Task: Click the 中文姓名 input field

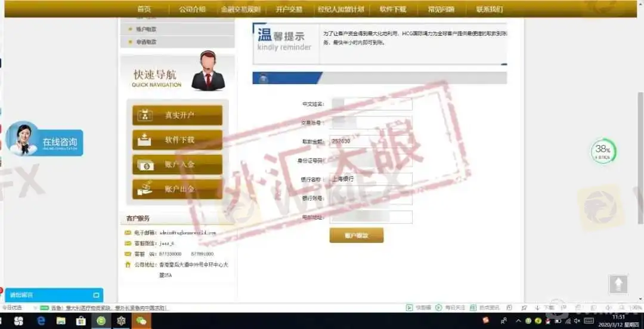Action: tap(371, 104)
